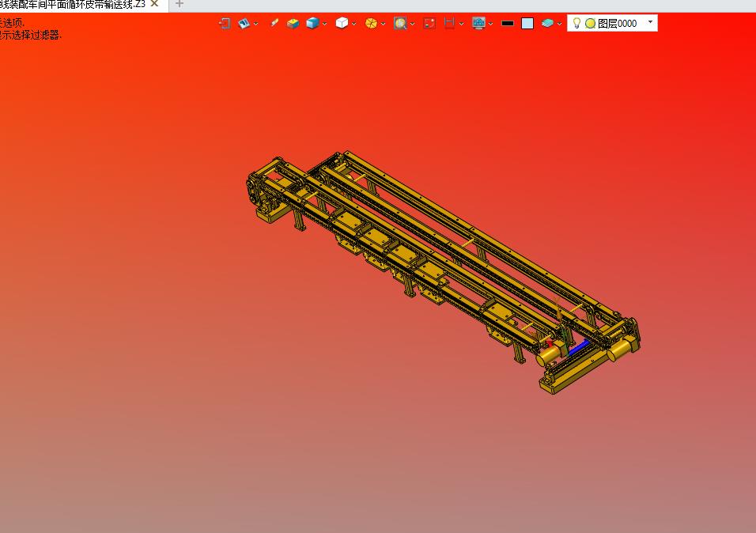This screenshot has height=533, width=756.
Task: Click the red square snap icon
Action: click(429, 23)
